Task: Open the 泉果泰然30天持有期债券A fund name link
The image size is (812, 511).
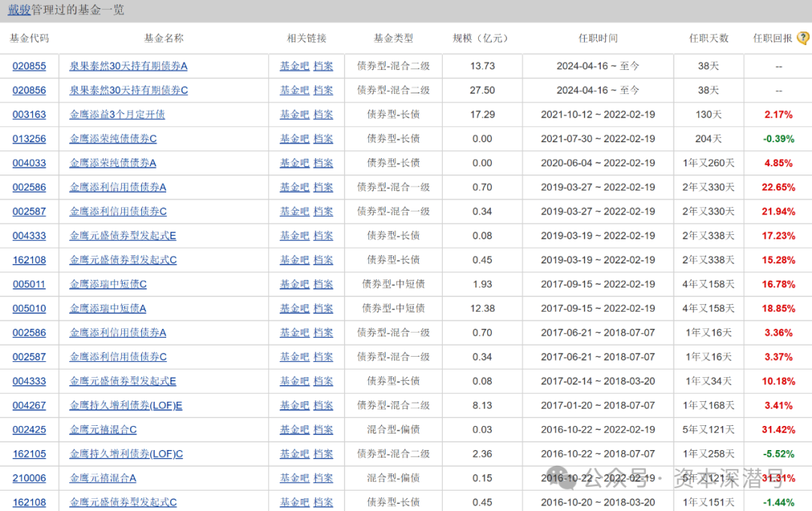Action: coord(129,65)
